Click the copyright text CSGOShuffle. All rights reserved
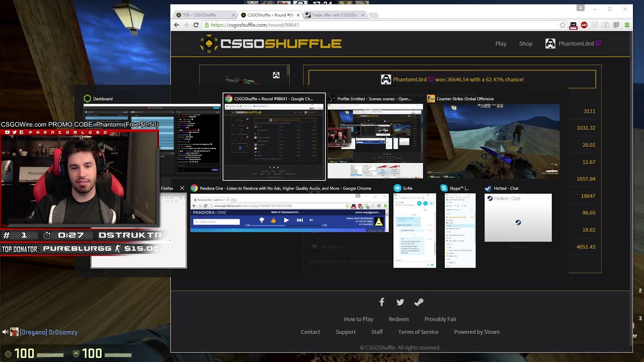644x362 pixels. coord(400,347)
